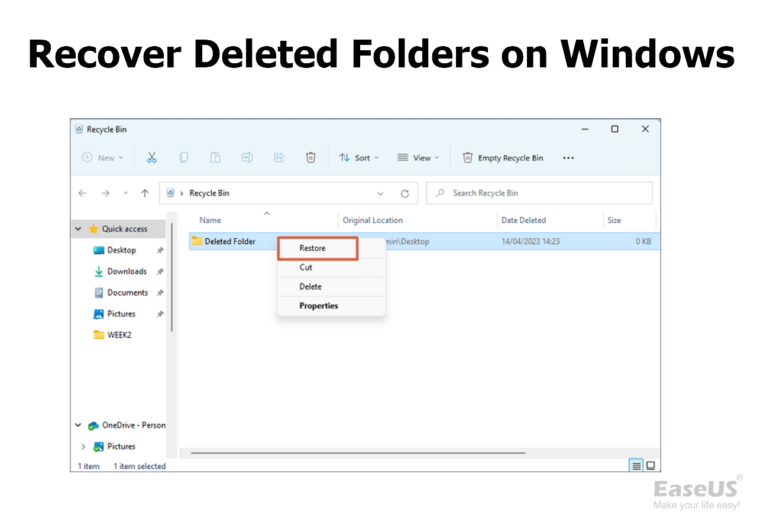Open Desktop in the sidebar
The image size is (757, 532).
point(122,251)
